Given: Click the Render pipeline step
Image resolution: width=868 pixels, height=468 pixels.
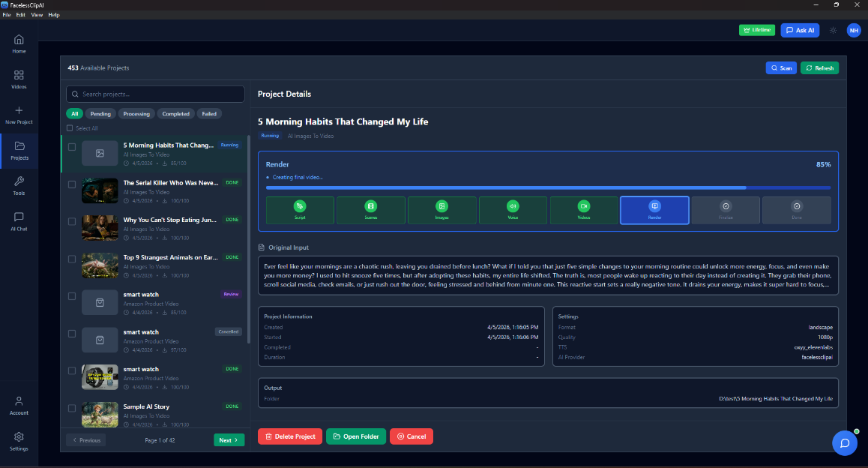Looking at the screenshot, I should [x=655, y=210].
